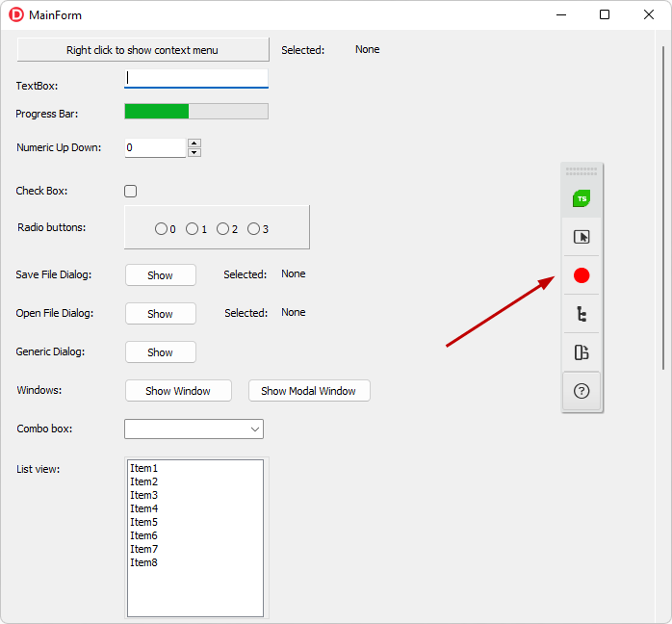
Task: Decrease Numeric Up Down value with down arrow
Action: coord(194,152)
